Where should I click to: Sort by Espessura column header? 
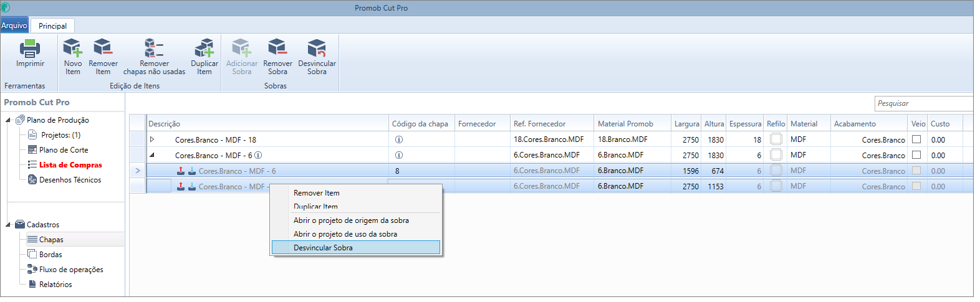point(745,123)
